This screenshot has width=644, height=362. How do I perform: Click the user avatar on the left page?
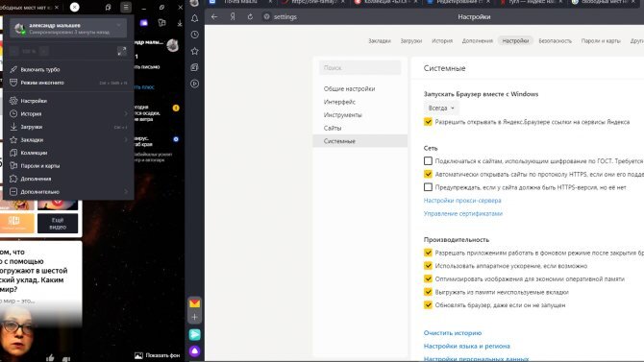click(173, 45)
